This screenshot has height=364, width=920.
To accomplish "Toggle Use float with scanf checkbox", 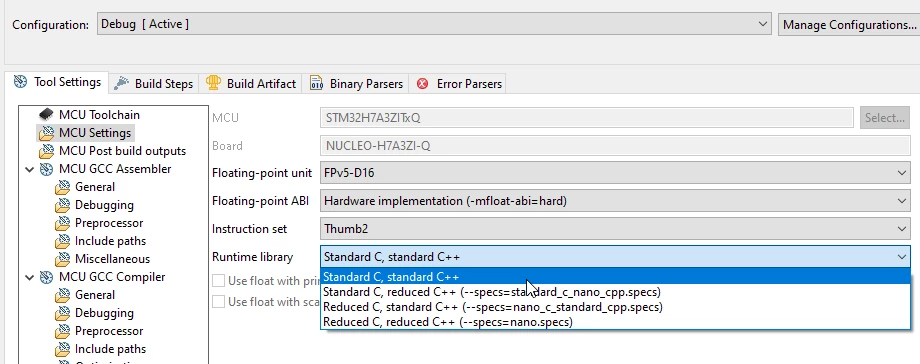I will click(218, 302).
